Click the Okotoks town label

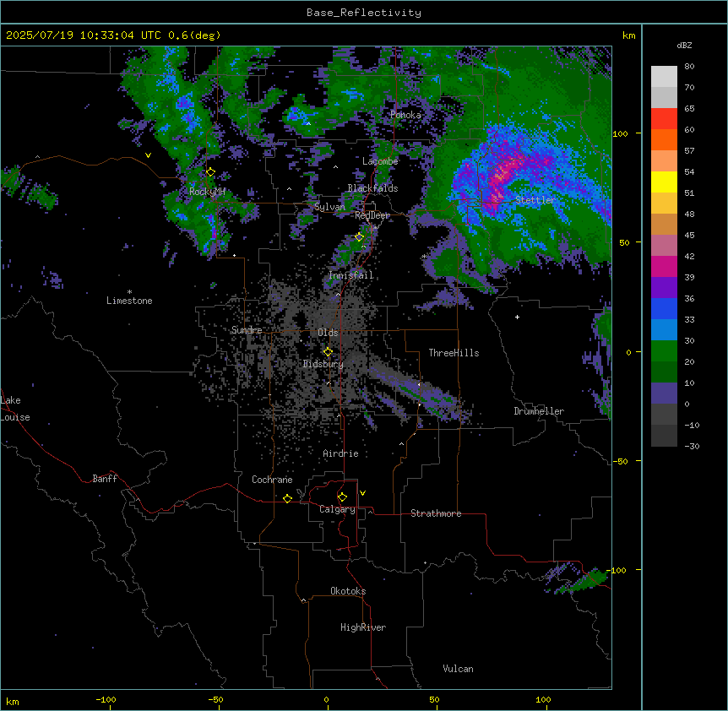point(348,591)
